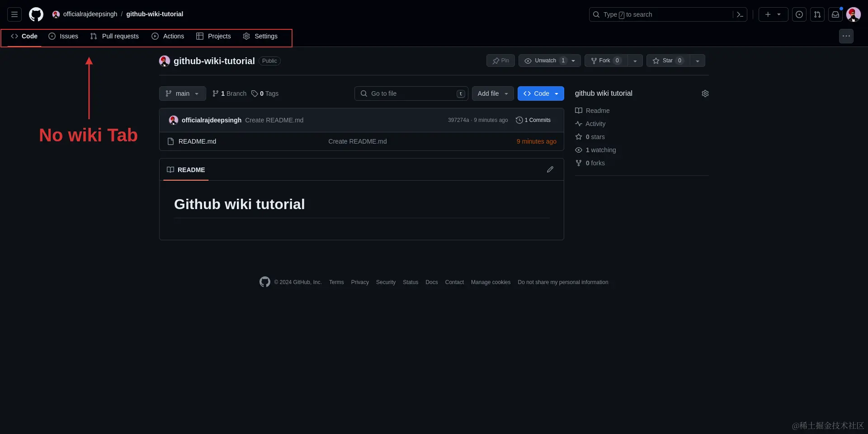Screen dimensions: 868x434
Task: Go to GitHub homepage via Octocat logo
Action: (x=36, y=14)
